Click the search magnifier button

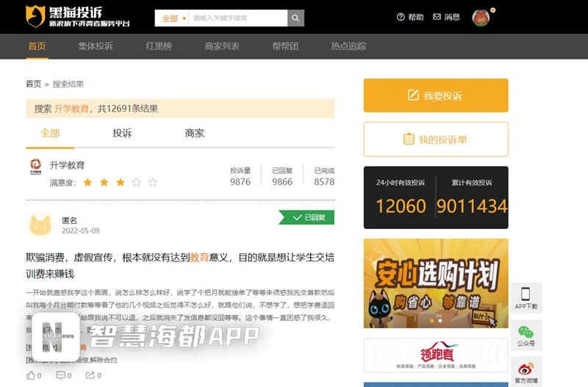295,18
